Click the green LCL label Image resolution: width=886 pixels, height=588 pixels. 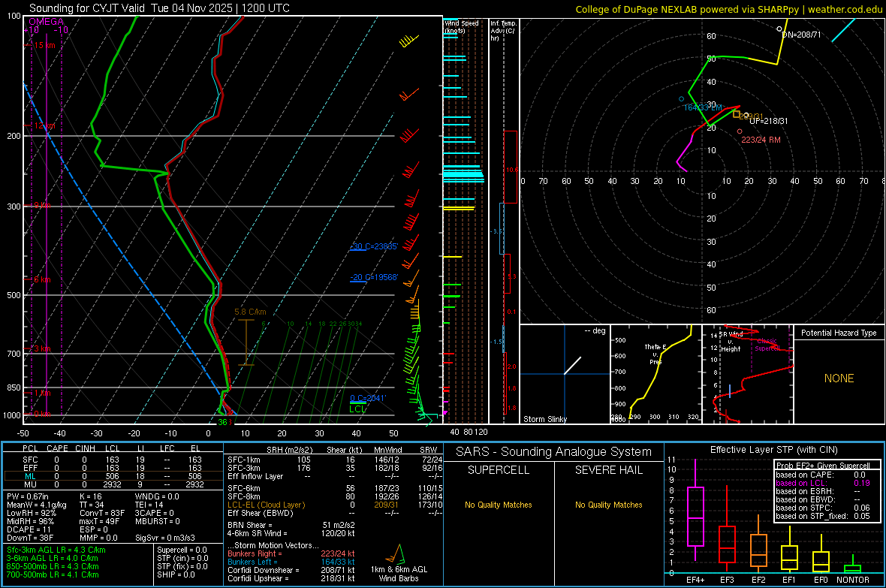tap(357, 409)
